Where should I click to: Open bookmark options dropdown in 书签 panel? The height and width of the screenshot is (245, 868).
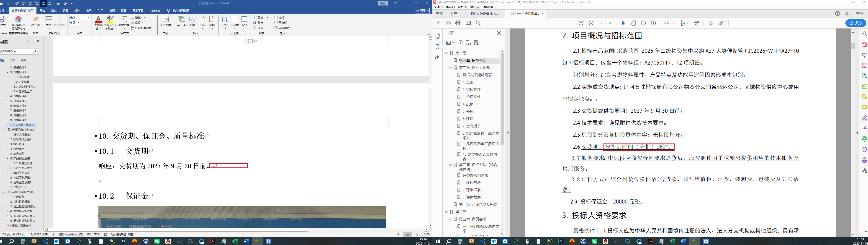pyautogui.click(x=450, y=42)
